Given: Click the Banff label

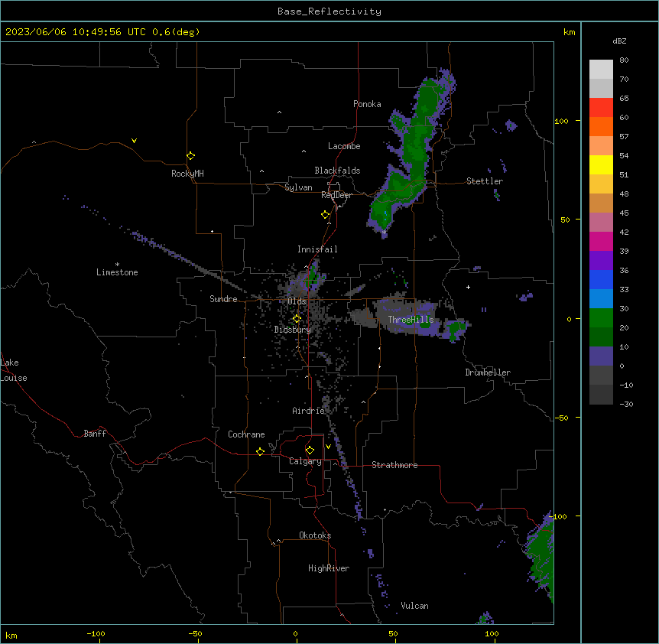Looking at the screenshot, I should (x=95, y=434).
